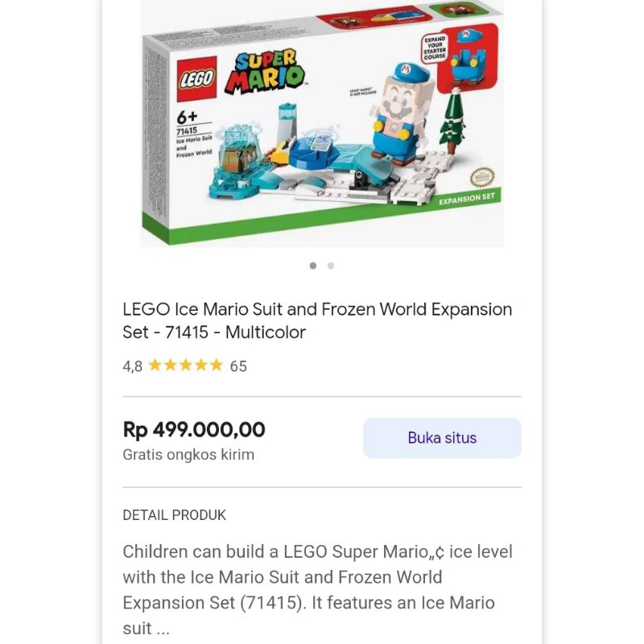Click the yellow rating stars
Screen dimensions: 644x644
pyautogui.click(x=185, y=365)
